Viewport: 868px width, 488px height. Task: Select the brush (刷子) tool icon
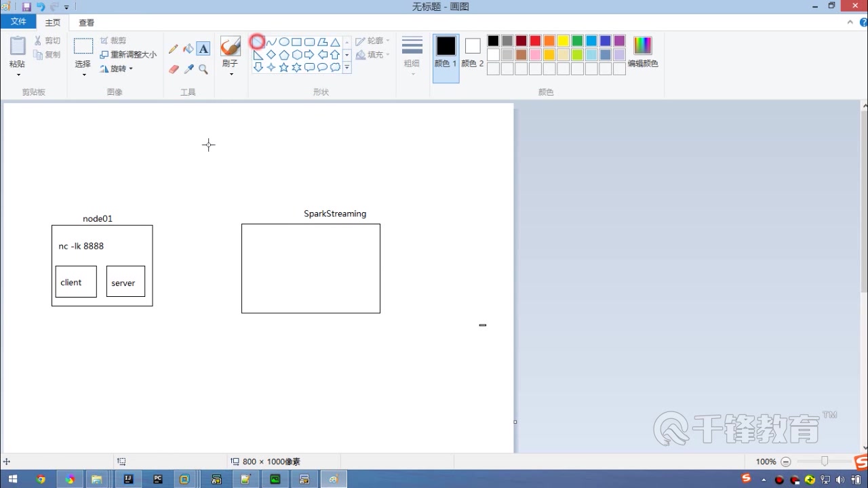pos(231,46)
